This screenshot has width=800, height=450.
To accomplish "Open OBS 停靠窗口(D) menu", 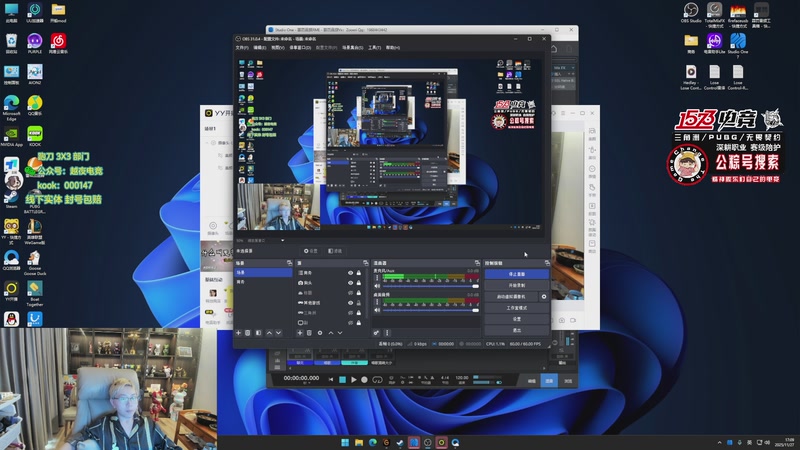I will (300, 47).
